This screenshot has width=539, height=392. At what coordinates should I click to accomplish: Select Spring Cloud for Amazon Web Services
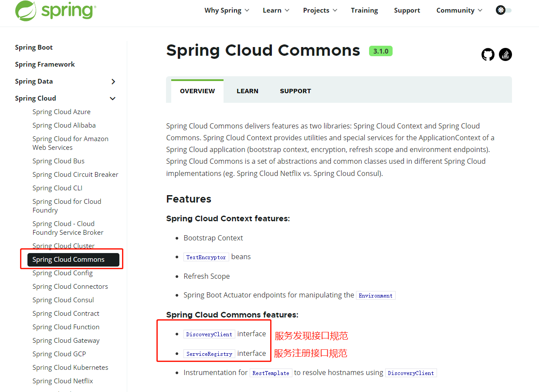tap(70, 143)
